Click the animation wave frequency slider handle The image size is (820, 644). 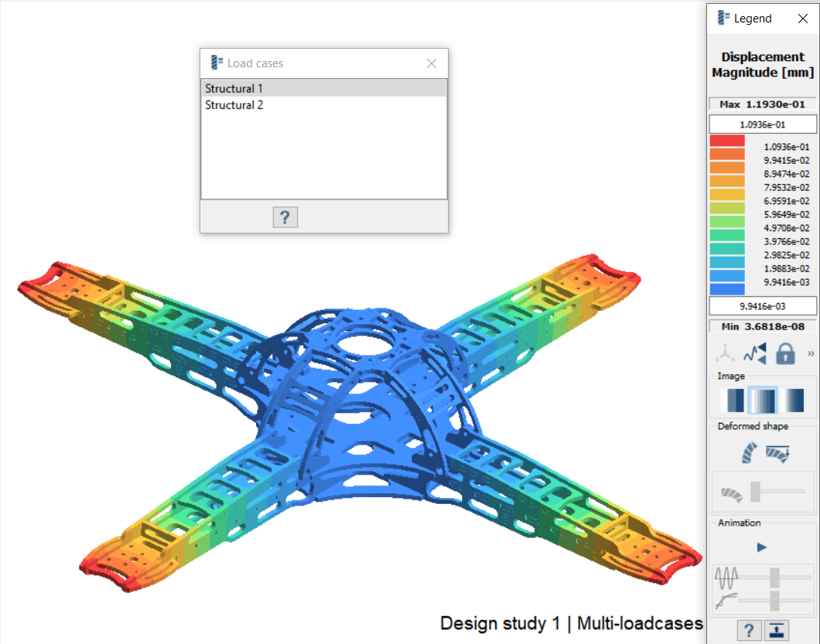click(x=774, y=577)
